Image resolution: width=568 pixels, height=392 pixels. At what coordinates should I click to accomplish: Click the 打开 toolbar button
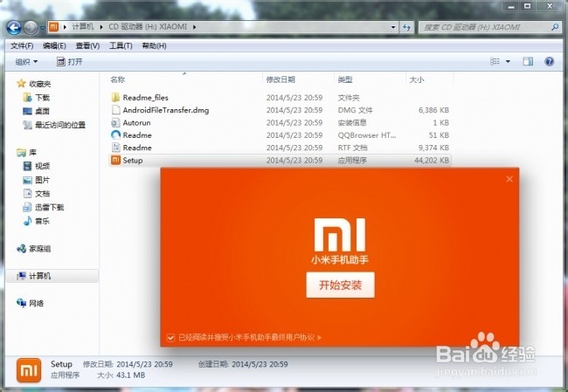tap(70, 62)
